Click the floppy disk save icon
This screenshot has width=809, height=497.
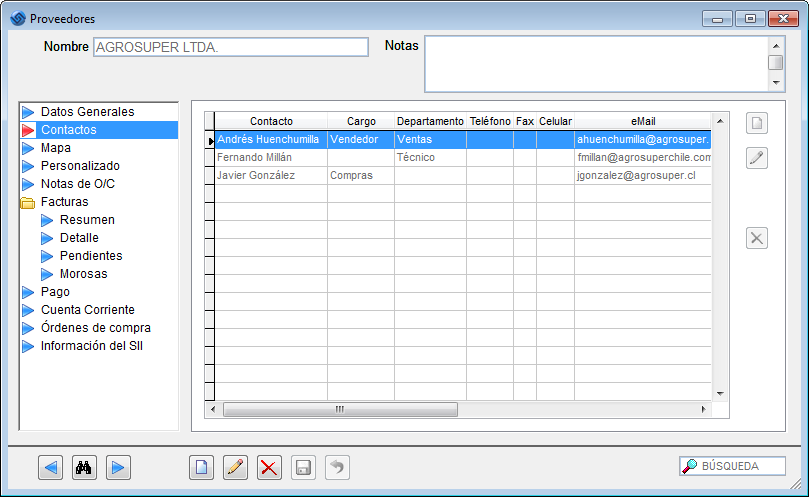[x=303, y=468]
